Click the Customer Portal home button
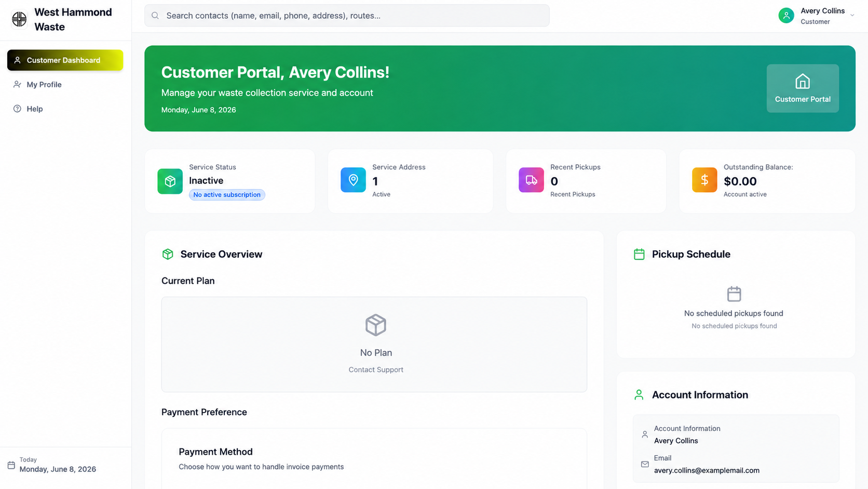868x489 pixels. click(x=803, y=88)
